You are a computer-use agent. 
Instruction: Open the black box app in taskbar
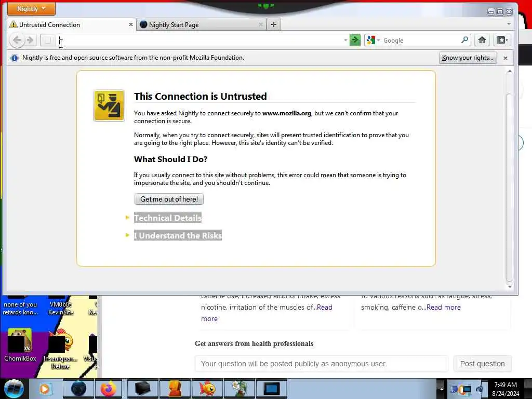pyautogui.click(x=142, y=389)
